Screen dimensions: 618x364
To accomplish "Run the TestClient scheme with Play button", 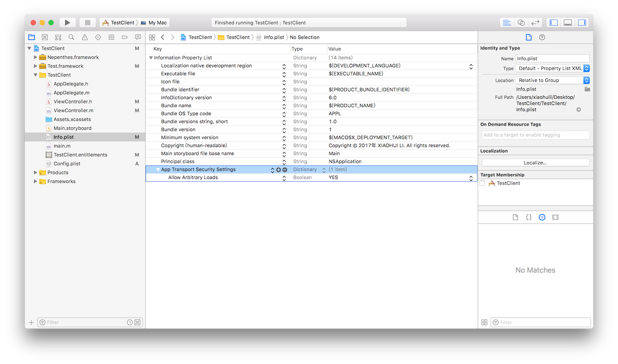I will pos(67,23).
